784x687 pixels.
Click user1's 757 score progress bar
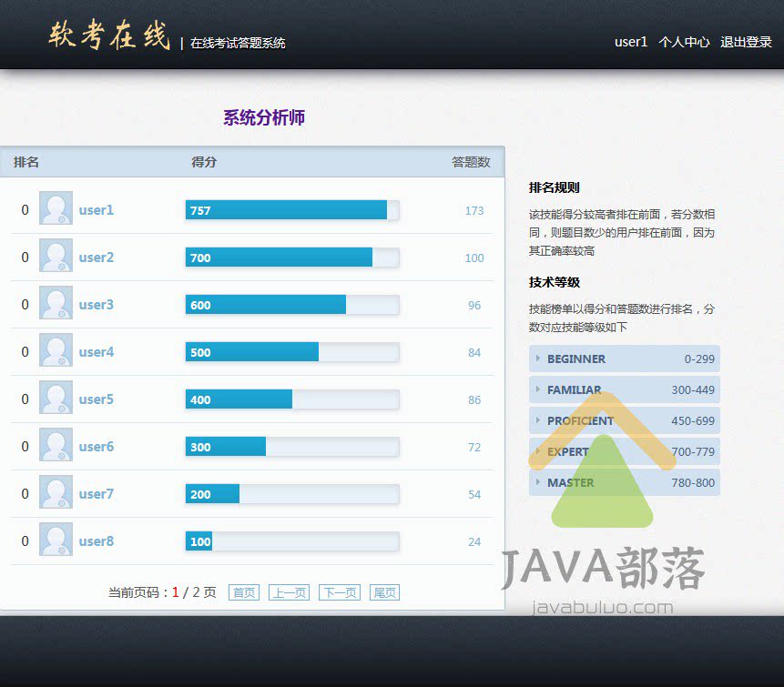(291, 210)
